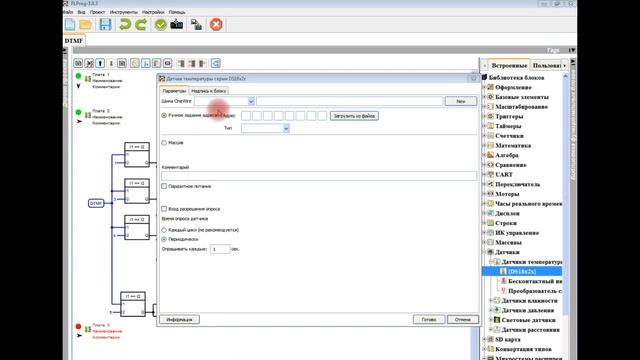Select the Массив radio button
This screenshot has width=640, height=360.
click(x=164, y=143)
